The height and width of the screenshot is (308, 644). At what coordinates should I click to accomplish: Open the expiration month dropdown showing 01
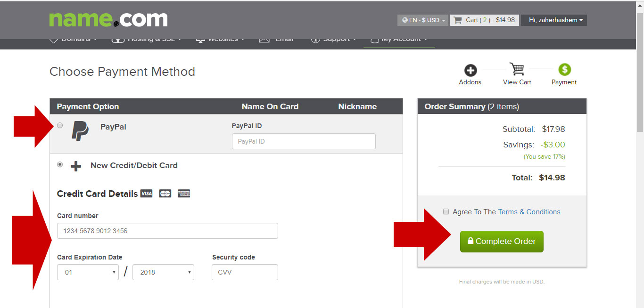pyautogui.click(x=88, y=272)
